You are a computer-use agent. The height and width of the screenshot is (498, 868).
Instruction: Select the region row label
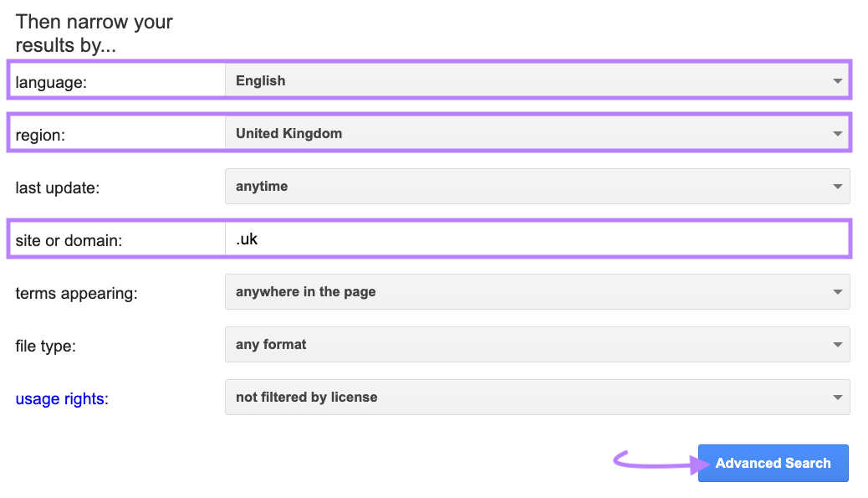41,133
